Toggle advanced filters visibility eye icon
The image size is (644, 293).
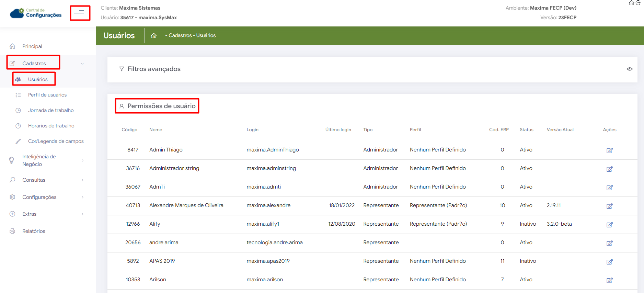click(629, 69)
